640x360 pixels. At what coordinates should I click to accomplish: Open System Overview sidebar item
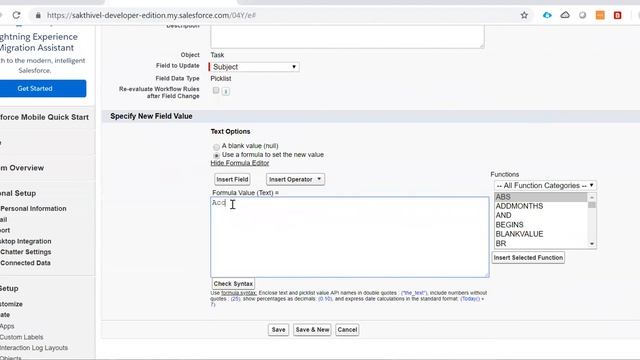(22, 168)
